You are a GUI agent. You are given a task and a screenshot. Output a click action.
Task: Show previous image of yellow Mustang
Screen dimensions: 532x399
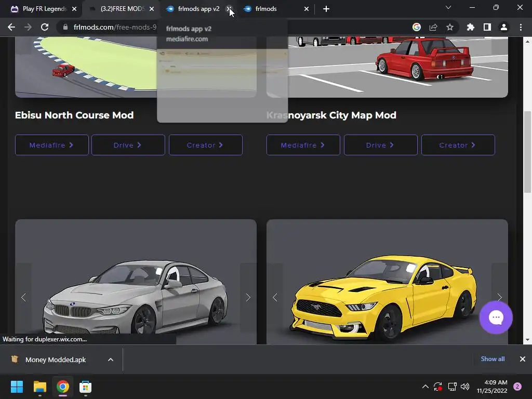[275, 298]
